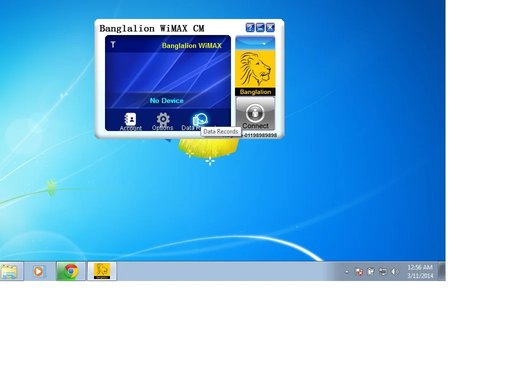Open the volume speaker icon
The width and height of the screenshot is (512, 384).
394,272
